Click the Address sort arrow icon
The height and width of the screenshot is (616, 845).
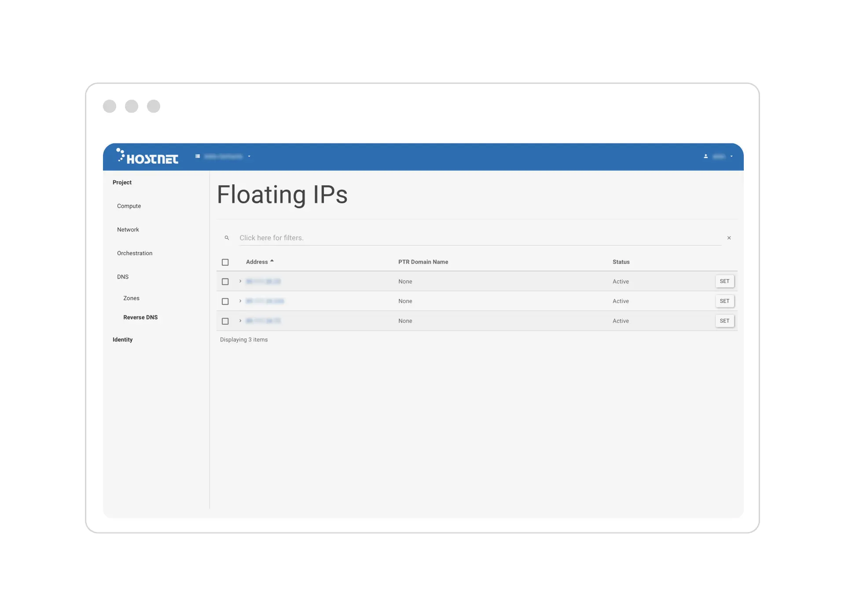(272, 261)
